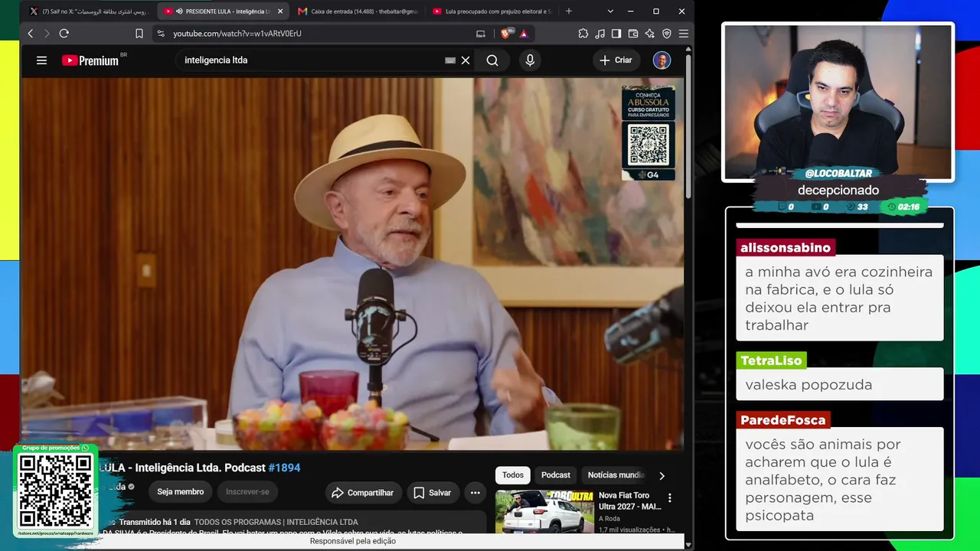
Task: Switch to the 'Lula preocupado' tab
Action: click(492, 11)
